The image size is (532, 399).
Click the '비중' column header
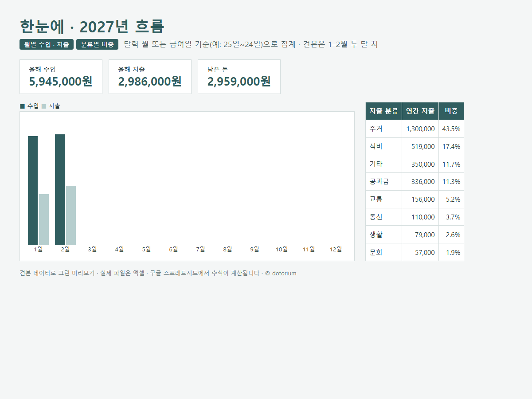(x=451, y=111)
